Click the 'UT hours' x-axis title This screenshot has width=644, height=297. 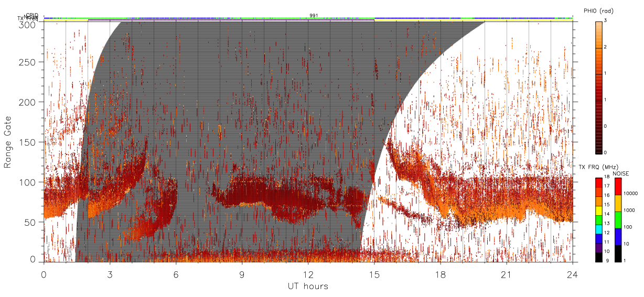307,286
